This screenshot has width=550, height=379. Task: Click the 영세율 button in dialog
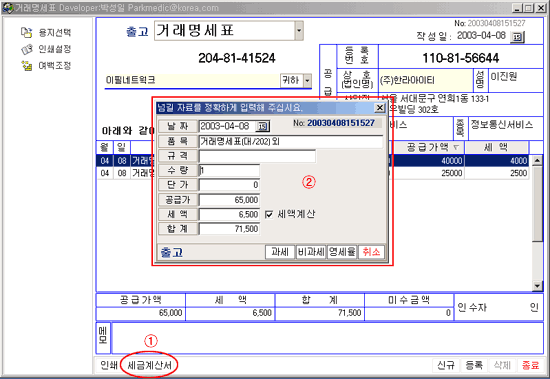point(342,252)
